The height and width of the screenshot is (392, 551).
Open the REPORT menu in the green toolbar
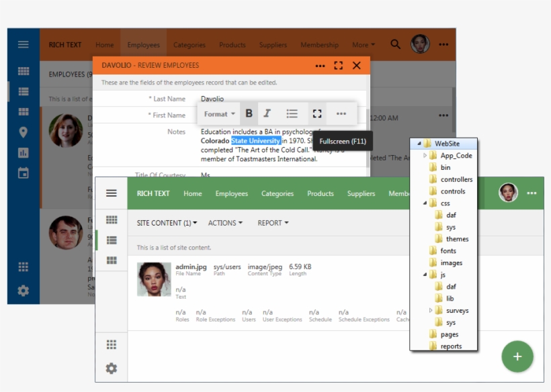pos(269,223)
